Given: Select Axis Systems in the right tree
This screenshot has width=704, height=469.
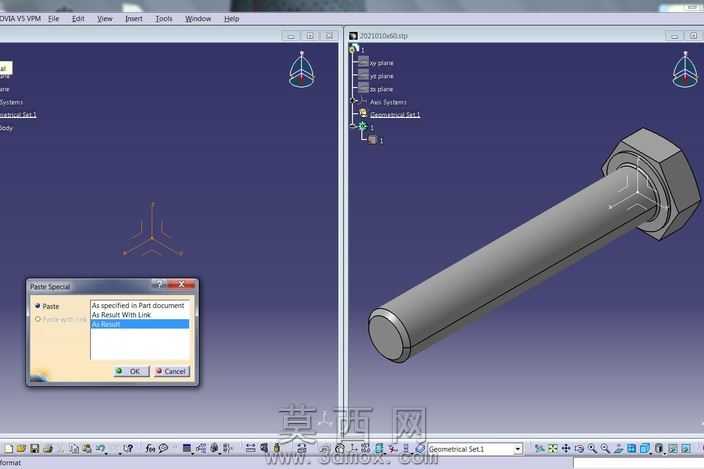Looking at the screenshot, I should pos(388,102).
